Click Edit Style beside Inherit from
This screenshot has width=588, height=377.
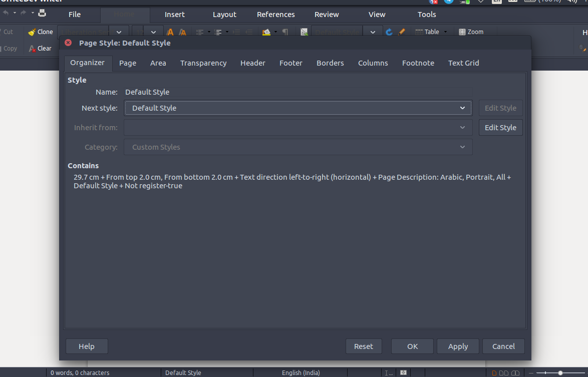(x=501, y=127)
